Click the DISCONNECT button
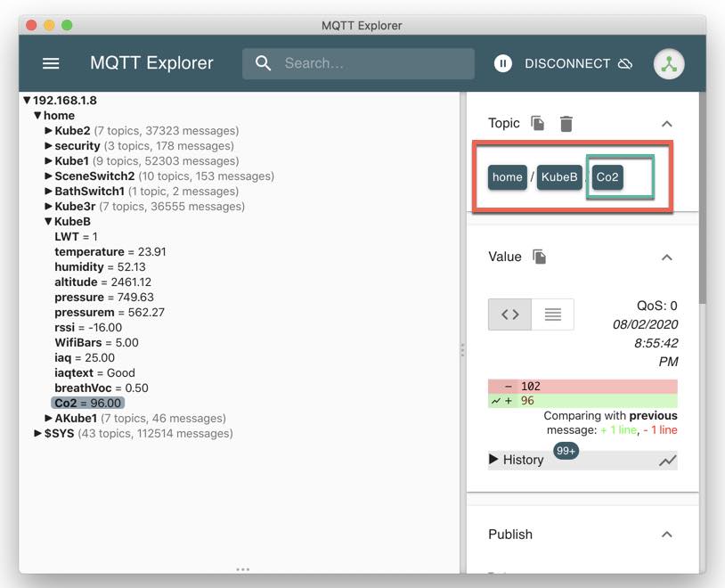 tap(578, 63)
